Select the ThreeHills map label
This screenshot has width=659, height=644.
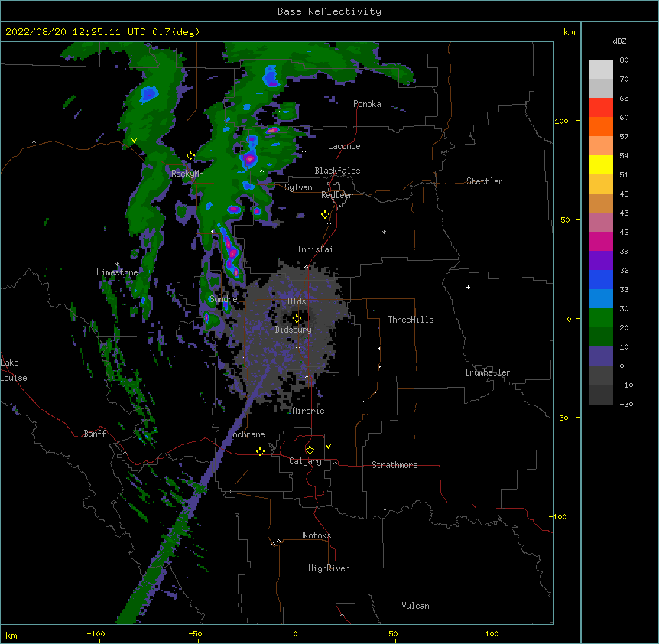coord(411,320)
